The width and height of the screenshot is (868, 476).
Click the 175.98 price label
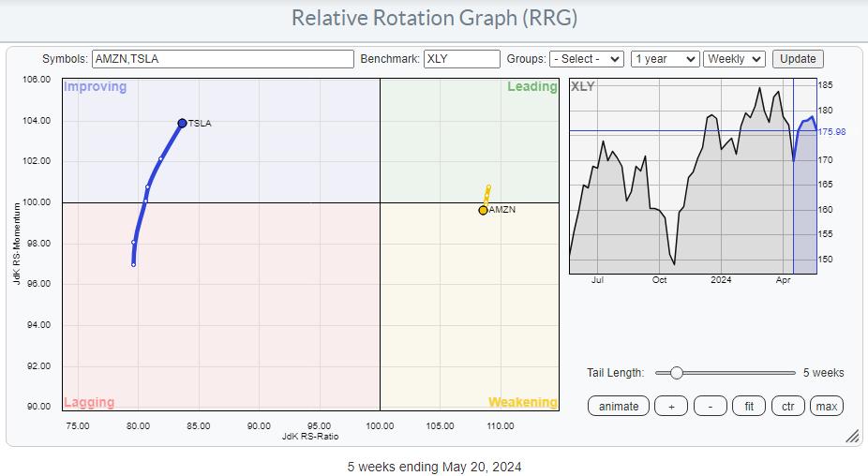[832, 131]
